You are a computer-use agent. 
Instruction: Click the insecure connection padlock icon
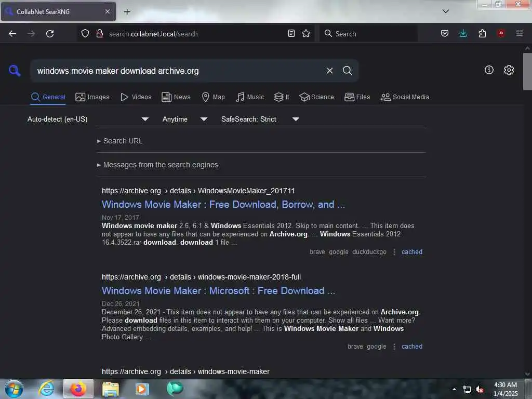point(100,34)
